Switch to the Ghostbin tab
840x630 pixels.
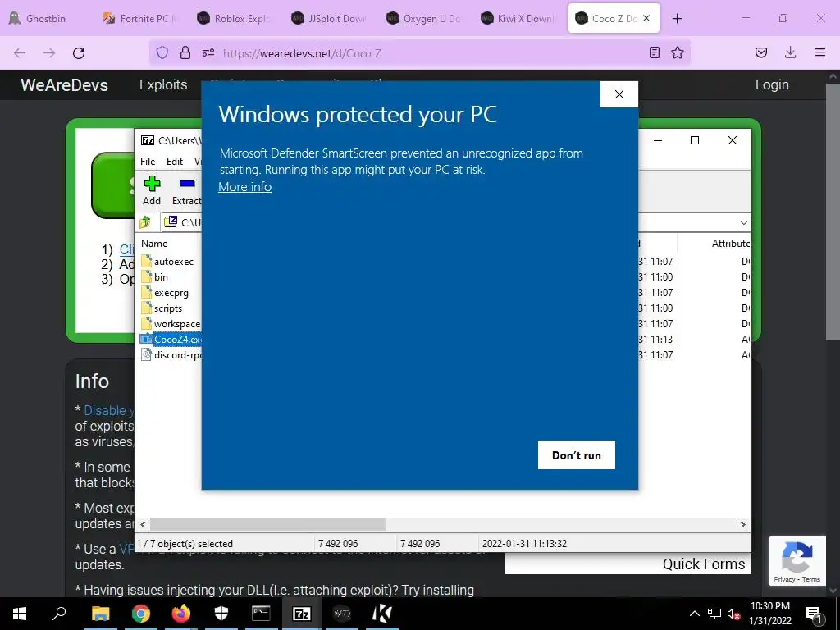pos(46,18)
